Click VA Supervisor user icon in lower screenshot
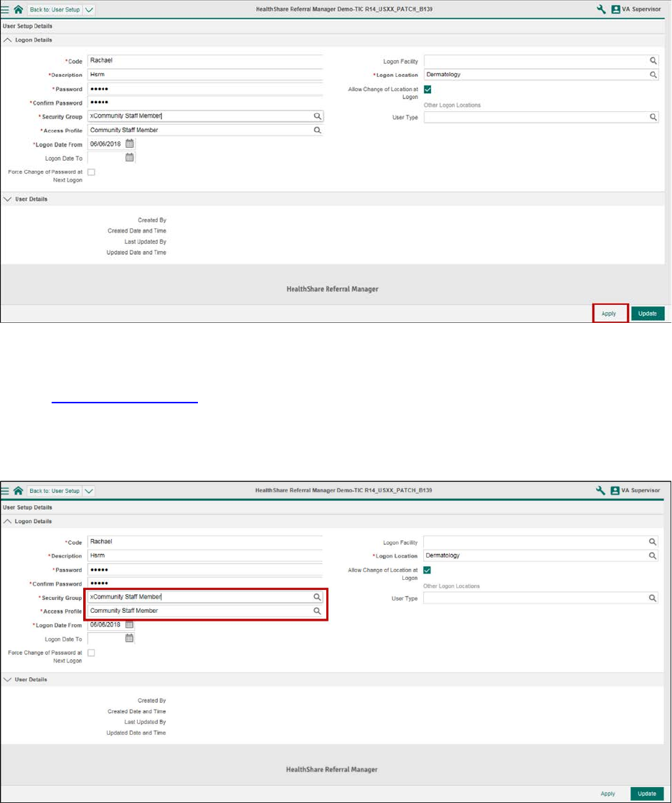The height and width of the screenshot is (803, 672). click(x=615, y=491)
